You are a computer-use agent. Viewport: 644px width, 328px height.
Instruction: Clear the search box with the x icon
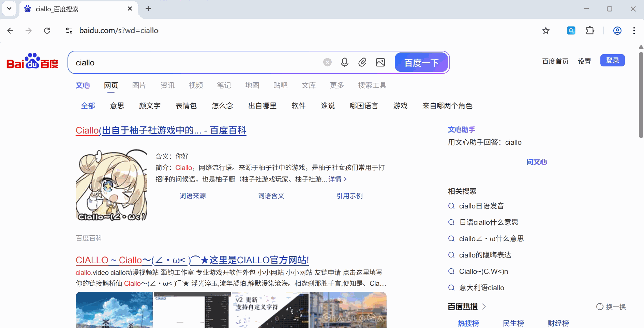click(x=327, y=62)
